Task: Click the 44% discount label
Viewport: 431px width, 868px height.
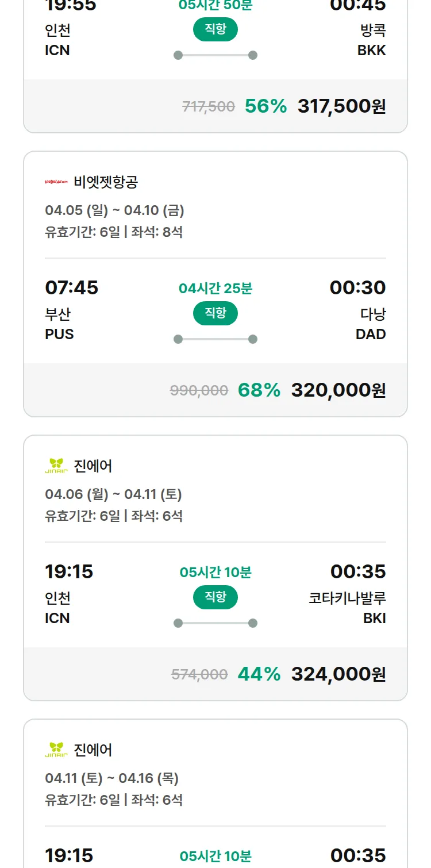Action: pos(259,674)
